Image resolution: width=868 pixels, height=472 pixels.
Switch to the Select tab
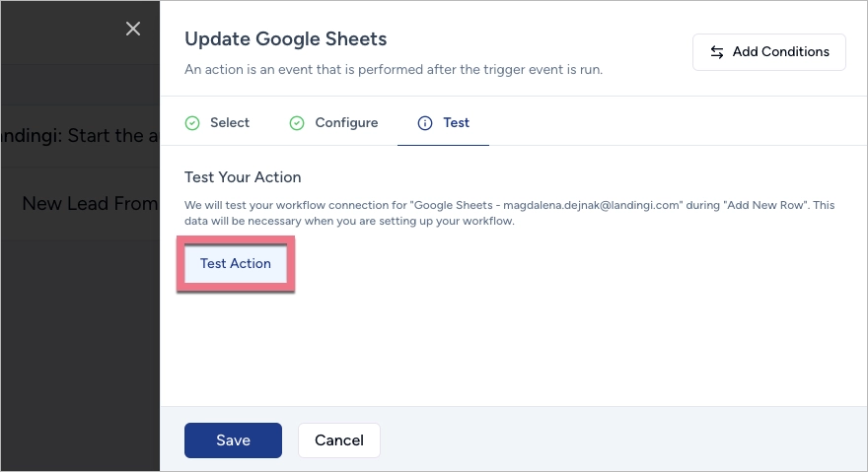[229, 123]
